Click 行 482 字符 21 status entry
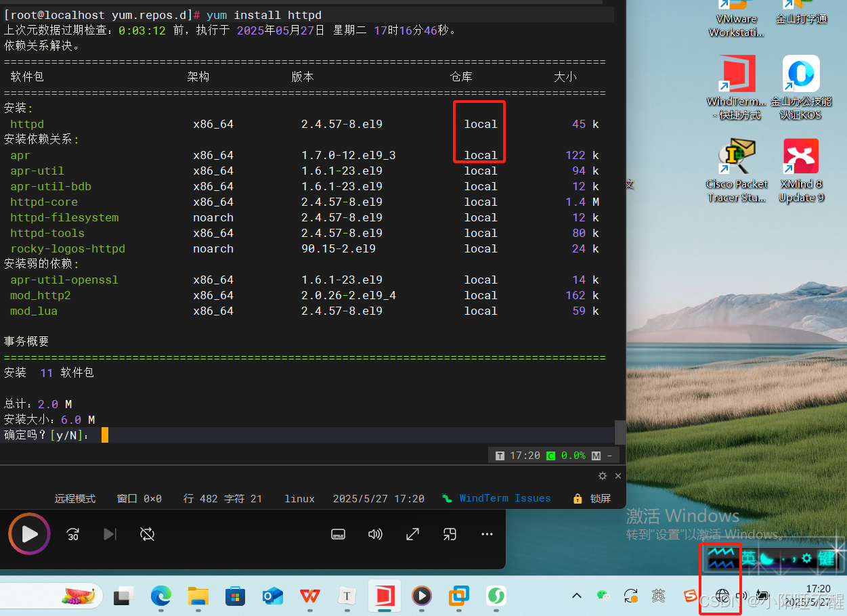The height and width of the screenshot is (616, 847). [223, 498]
